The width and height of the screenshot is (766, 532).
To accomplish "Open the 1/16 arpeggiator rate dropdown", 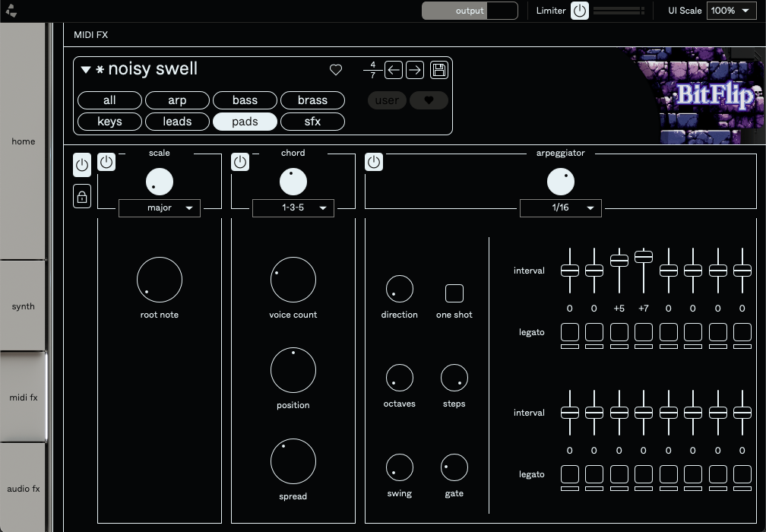I will point(560,207).
